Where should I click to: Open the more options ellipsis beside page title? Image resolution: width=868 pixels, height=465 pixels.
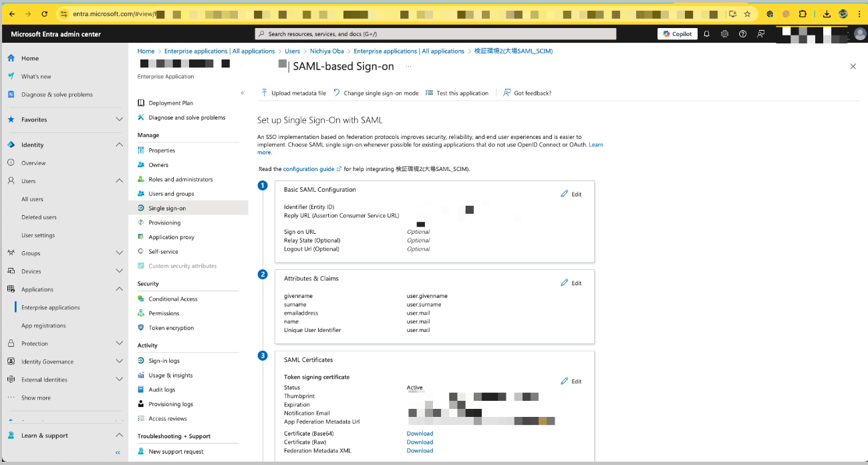pos(408,67)
